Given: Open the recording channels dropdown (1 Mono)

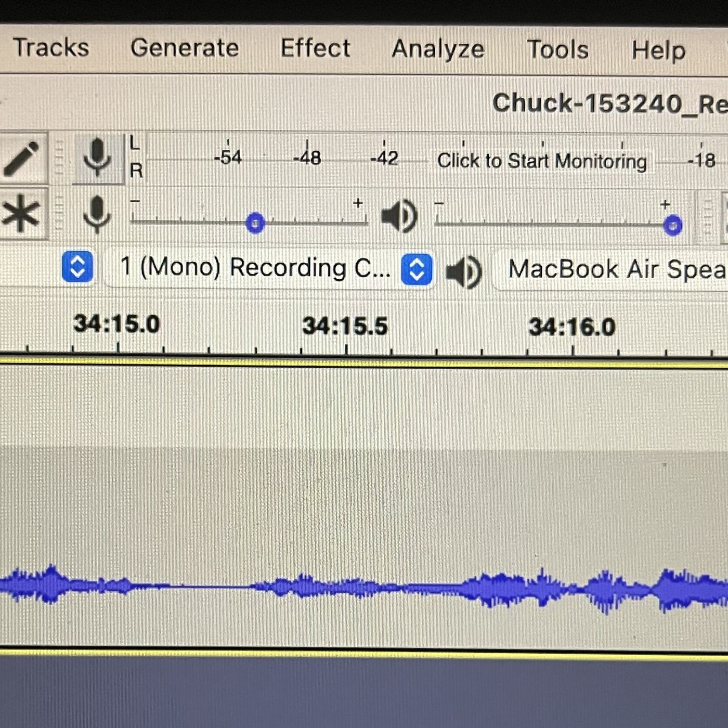Looking at the screenshot, I should 268,268.
